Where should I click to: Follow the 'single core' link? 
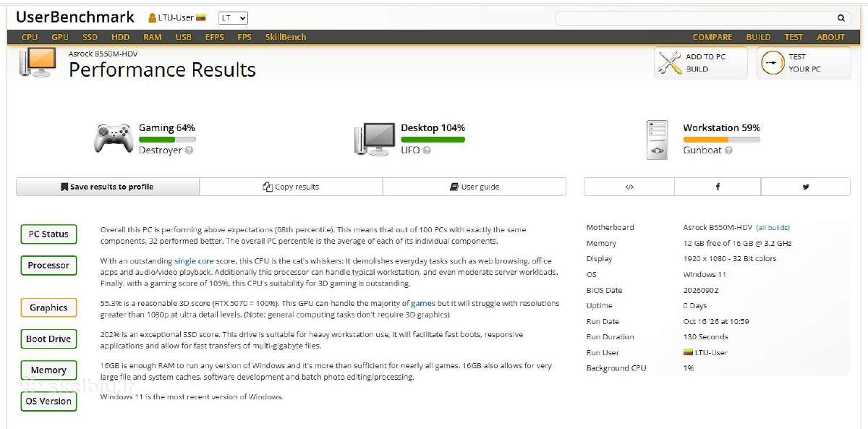pos(194,260)
